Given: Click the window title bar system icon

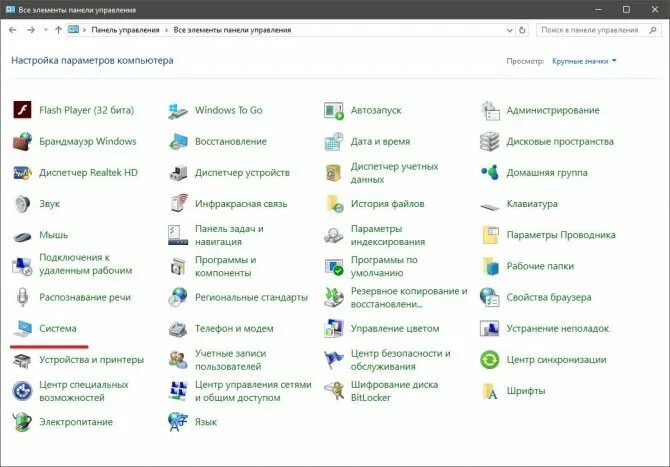Looking at the screenshot, I should coord(10,9).
